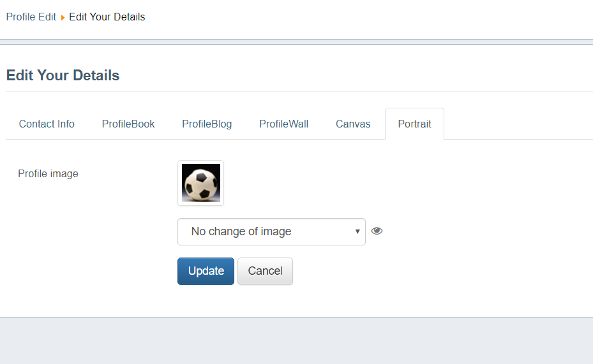This screenshot has height=364, width=593.
Task: Expand the image dropdown using its arrow
Action: pyautogui.click(x=357, y=231)
